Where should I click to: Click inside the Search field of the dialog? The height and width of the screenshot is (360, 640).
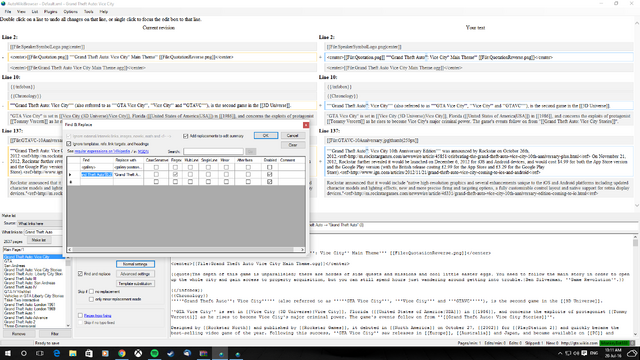213,151
